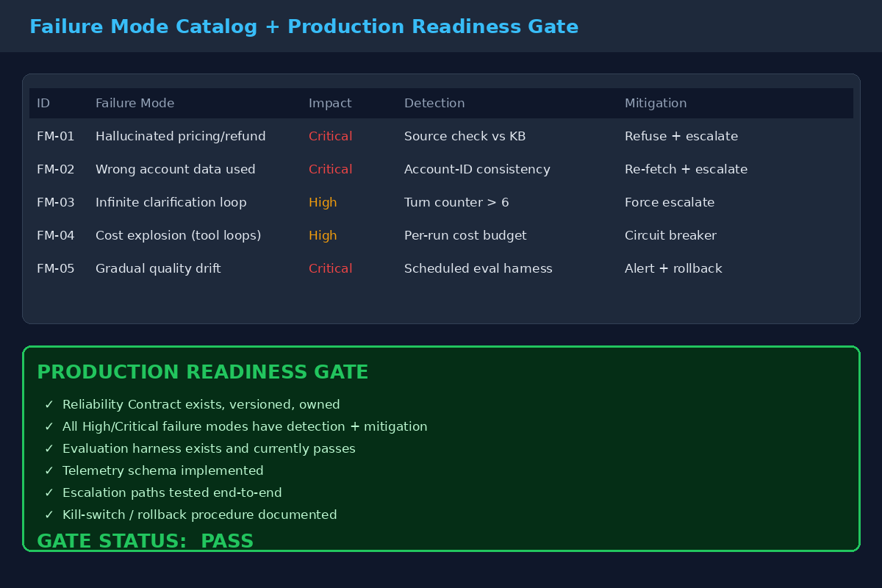Click the Critical impact for FM-02

[x=330, y=170]
